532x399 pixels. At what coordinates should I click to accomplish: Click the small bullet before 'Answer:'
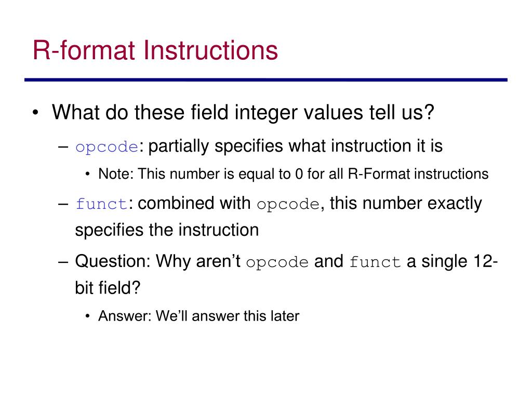pyautogui.click(x=87, y=316)
